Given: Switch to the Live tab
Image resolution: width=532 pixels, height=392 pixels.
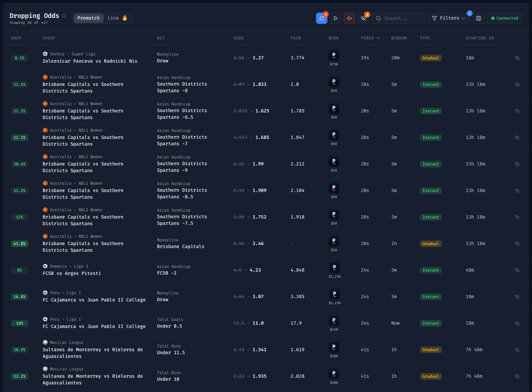Looking at the screenshot, I should [x=117, y=18].
